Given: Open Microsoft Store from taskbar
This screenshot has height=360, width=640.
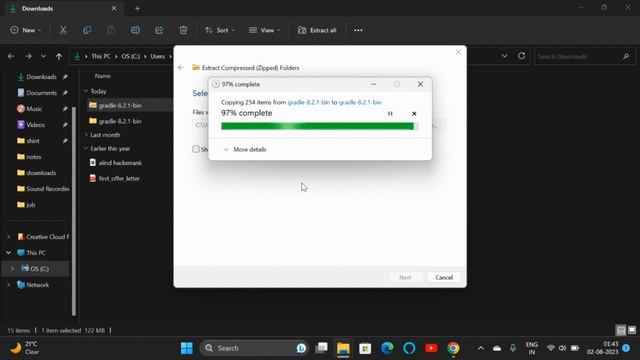Looking at the screenshot, I should point(365,348).
